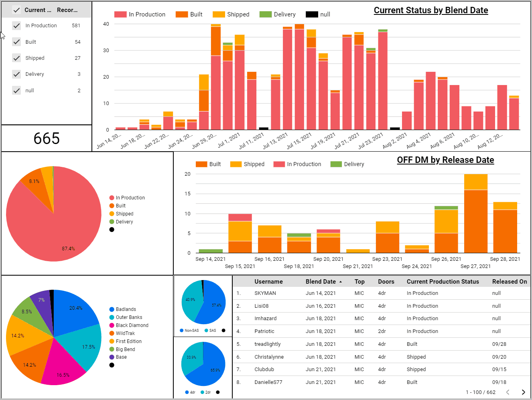Uncheck the In Production filter checkbox

tap(16, 26)
